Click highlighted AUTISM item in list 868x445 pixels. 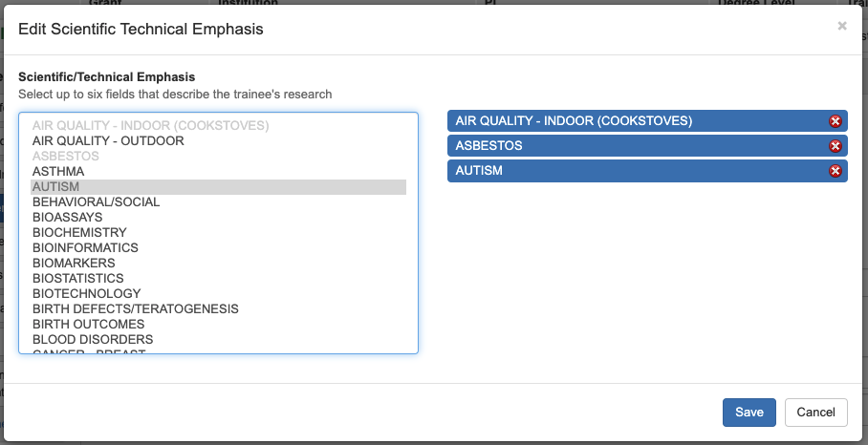tap(55, 187)
